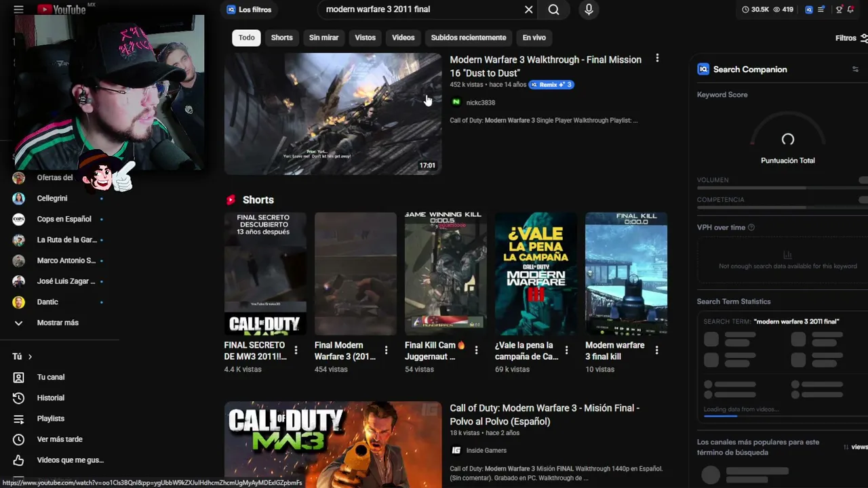Select the Subidos recientemente filter chip
868x488 pixels.
click(x=469, y=38)
